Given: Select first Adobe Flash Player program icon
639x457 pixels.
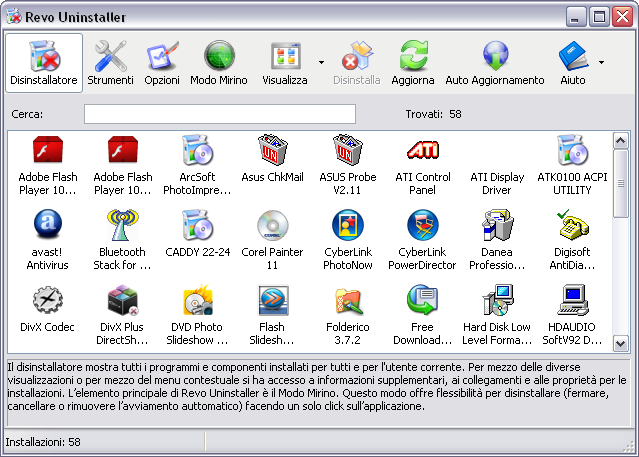Looking at the screenshot, I should (48, 150).
